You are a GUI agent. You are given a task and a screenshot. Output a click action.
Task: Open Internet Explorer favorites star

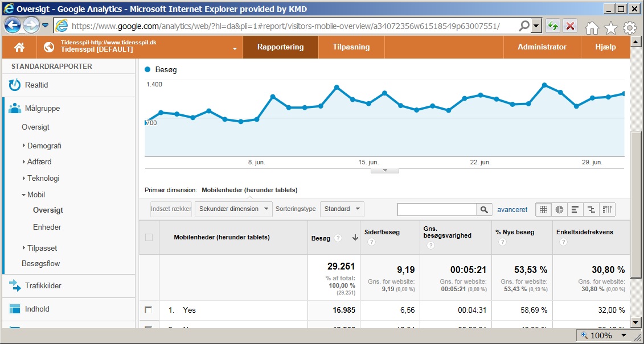pos(610,27)
